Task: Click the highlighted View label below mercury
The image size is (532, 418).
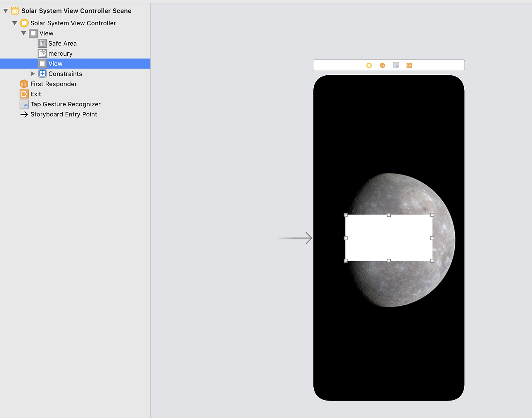Action: tap(55, 64)
